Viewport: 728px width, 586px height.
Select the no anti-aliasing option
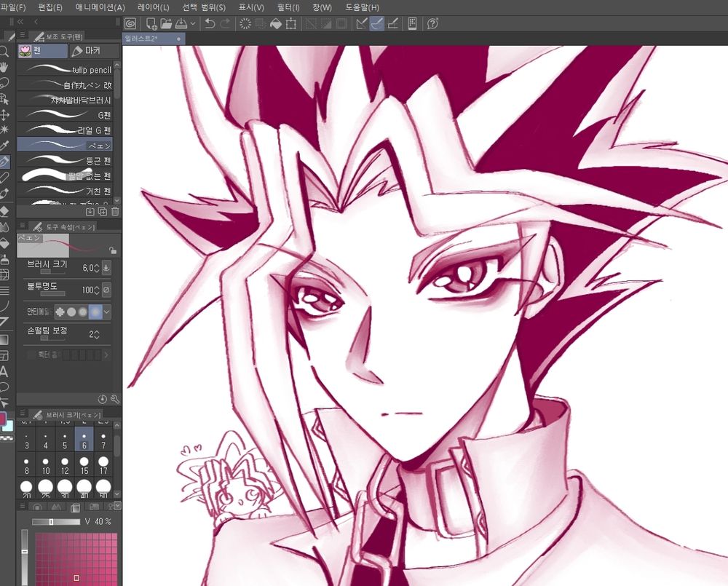click(60, 312)
